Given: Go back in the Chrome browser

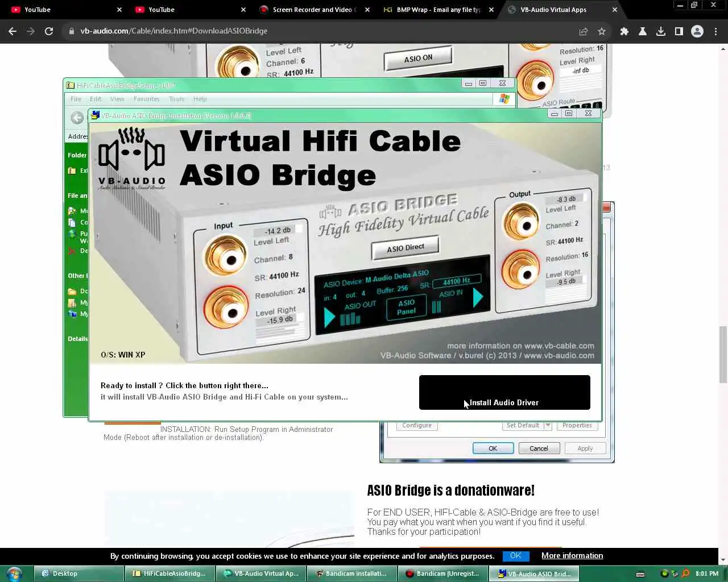Looking at the screenshot, I should (13, 31).
